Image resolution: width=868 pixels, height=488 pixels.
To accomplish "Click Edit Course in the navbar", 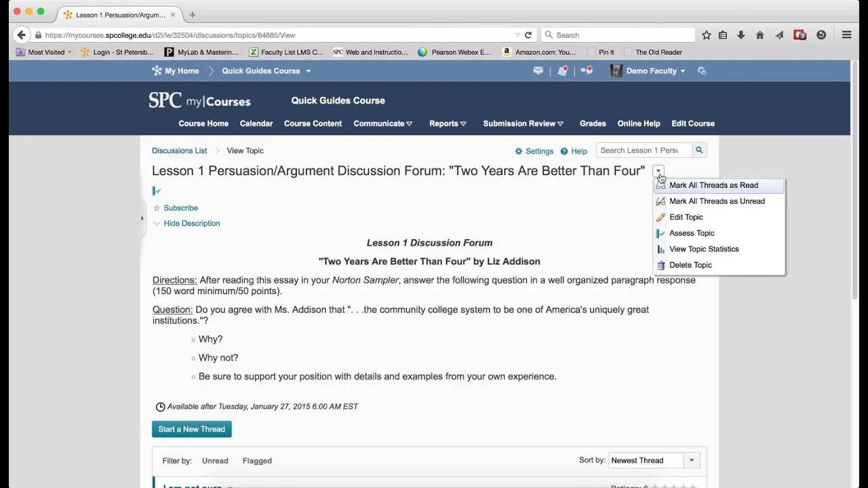I will 693,123.
